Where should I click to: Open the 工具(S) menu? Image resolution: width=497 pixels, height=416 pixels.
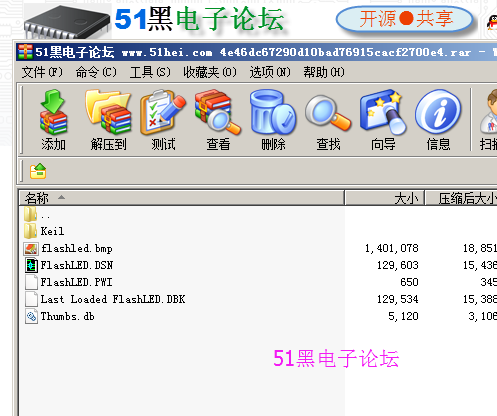[150, 72]
